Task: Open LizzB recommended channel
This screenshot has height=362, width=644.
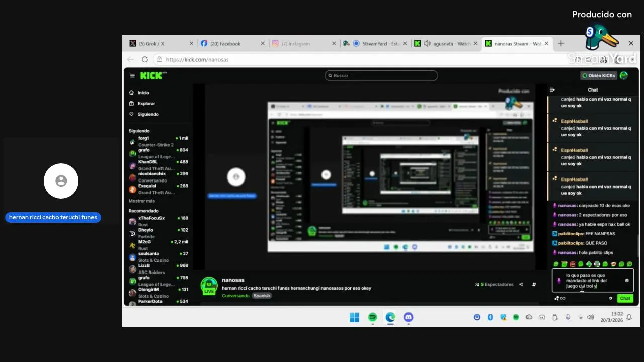Action: click(x=158, y=268)
